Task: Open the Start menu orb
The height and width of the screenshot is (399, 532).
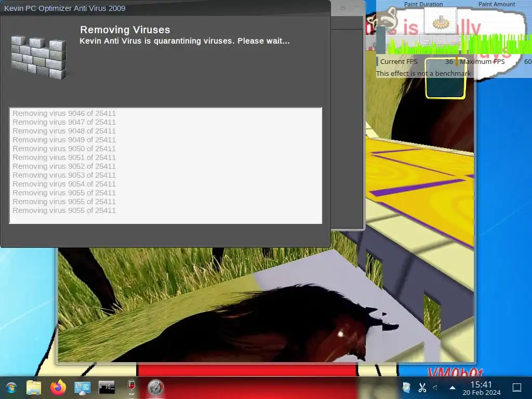Action: tap(11, 388)
